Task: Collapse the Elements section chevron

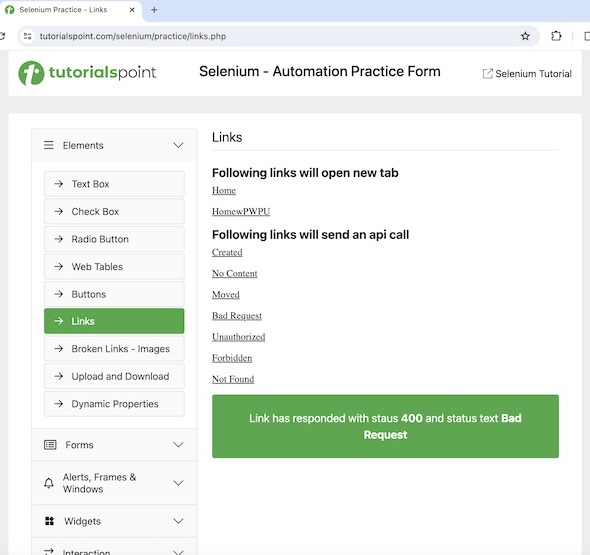Action: tap(178, 145)
